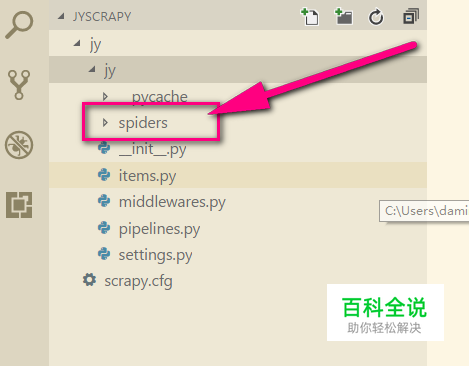Collapse all folders in explorer
Image resolution: width=469 pixels, height=366 pixels.
(411, 17)
